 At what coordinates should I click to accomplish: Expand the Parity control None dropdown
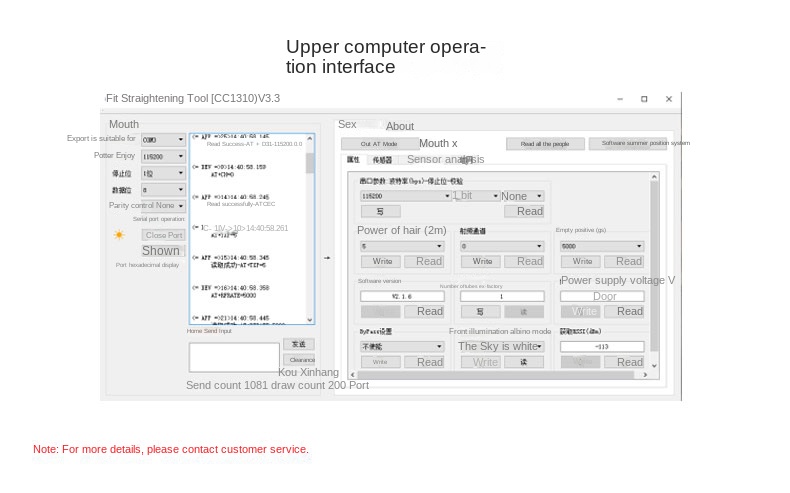181,205
